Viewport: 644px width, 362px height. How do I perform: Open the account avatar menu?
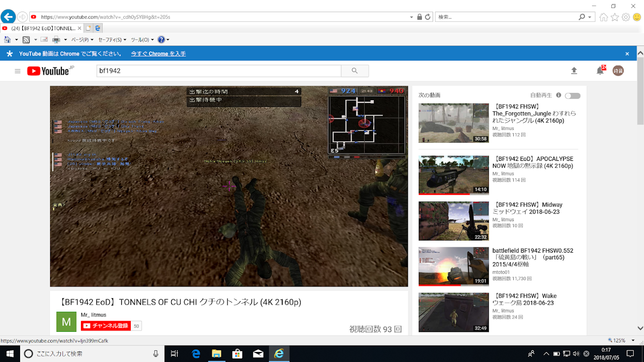618,71
